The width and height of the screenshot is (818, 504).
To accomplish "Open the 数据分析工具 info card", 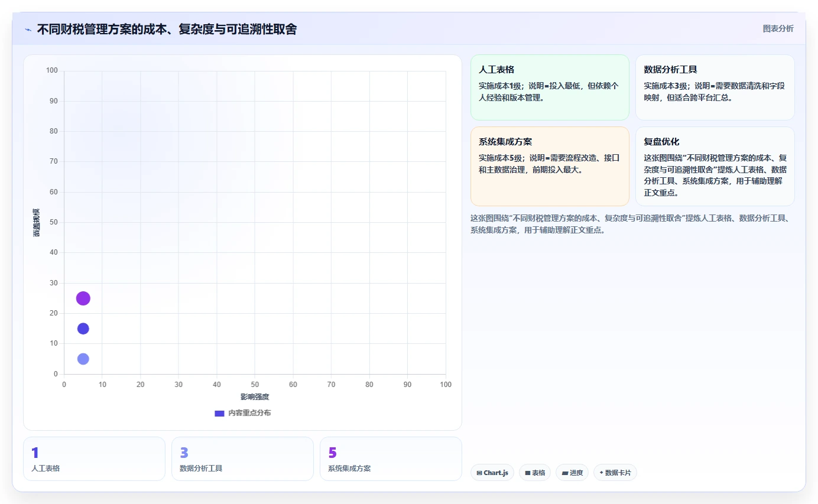I will tap(715, 87).
